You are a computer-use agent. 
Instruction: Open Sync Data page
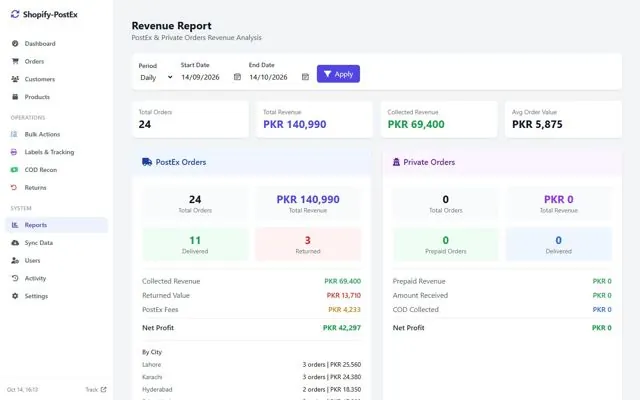(56, 243)
